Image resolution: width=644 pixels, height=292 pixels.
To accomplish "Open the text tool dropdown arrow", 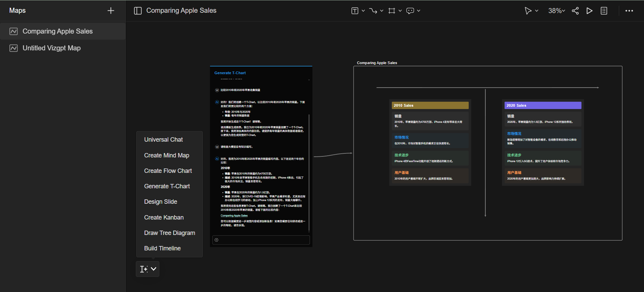I will 363,11.
